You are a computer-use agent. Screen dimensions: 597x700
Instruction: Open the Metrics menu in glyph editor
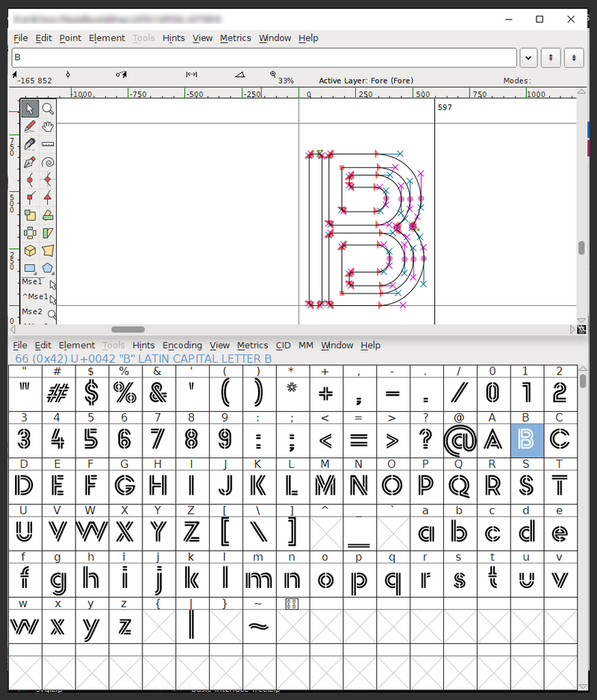[x=235, y=38]
